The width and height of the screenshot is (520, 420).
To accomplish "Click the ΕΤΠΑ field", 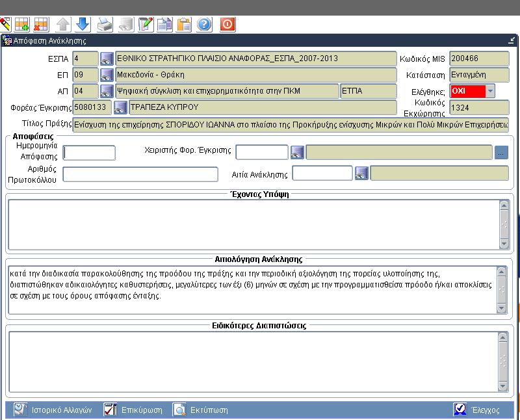I will pyautogui.click(x=368, y=91).
